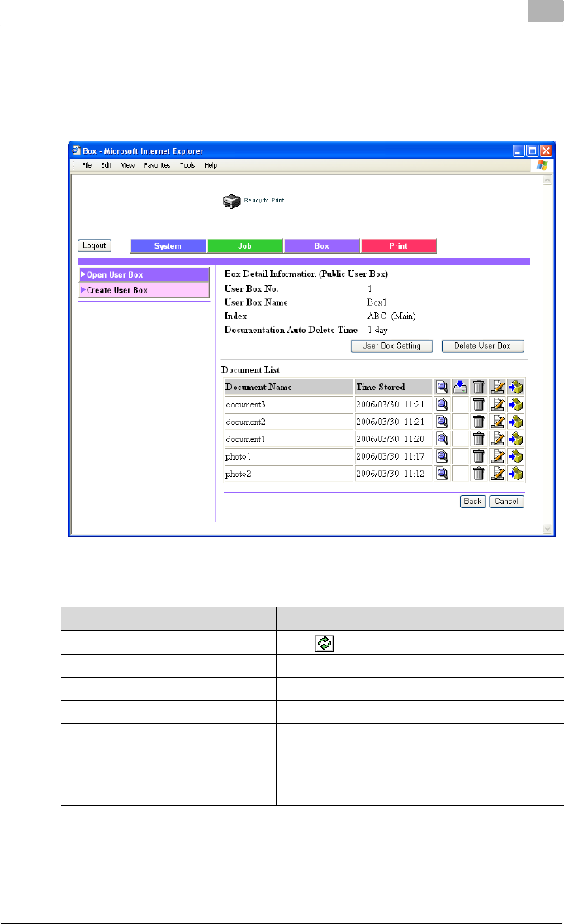This screenshot has height=924, width=564.
Task: Switch to the Job tab
Action: (x=245, y=246)
